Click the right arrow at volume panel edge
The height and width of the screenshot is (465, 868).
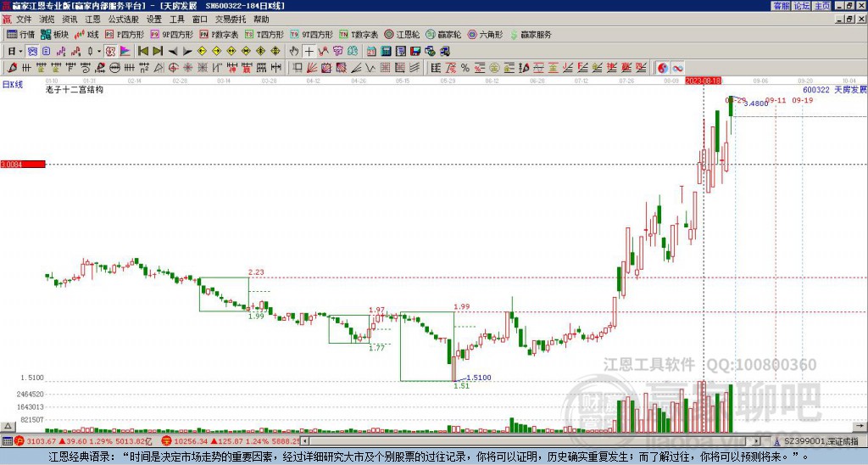click(x=860, y=426)
